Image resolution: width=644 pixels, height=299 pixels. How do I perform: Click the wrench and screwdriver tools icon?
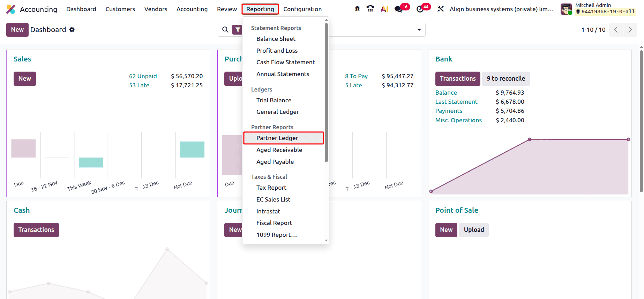click(441, 9)
